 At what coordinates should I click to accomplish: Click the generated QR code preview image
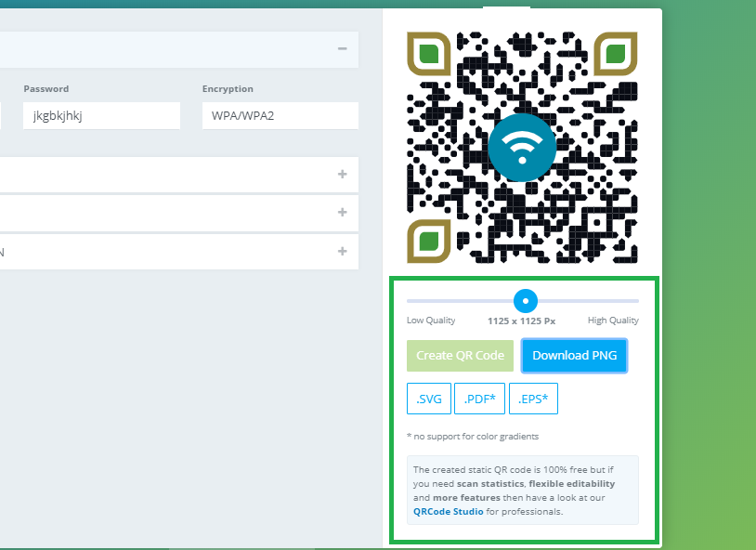click(522, 148)
